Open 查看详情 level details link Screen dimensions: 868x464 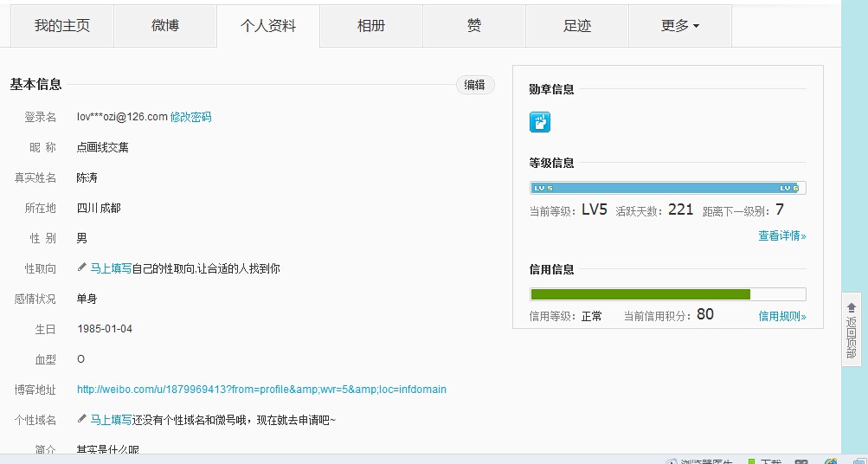(x=782, y=235)
